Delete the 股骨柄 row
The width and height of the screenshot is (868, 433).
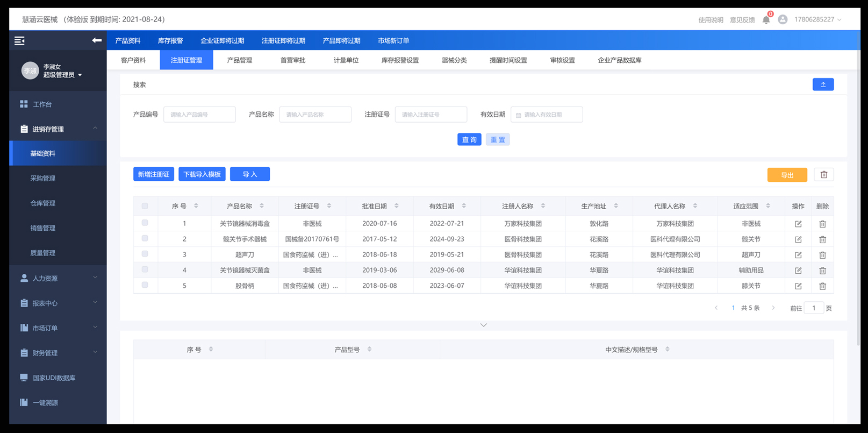point(822,286)
